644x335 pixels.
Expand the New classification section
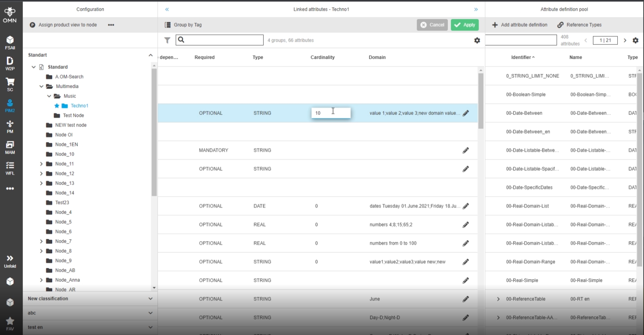tap(150, 299)
